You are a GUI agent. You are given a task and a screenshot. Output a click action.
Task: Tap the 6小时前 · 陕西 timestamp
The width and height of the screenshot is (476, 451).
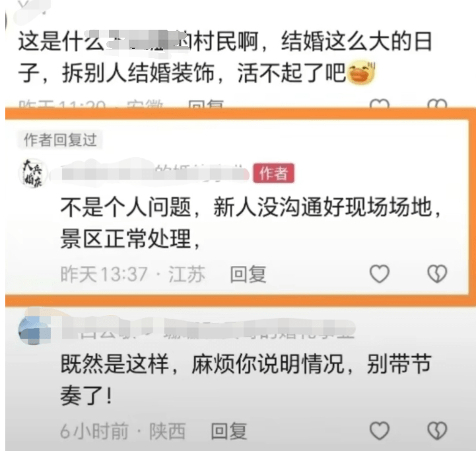click(123, 431)
